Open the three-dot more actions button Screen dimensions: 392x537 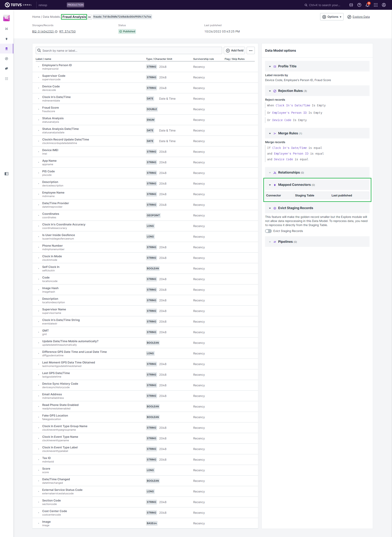[x=251, y=51]
